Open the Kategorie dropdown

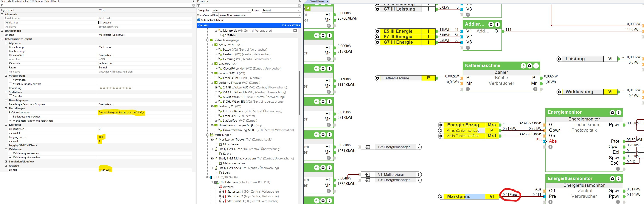[x=231, y=11]
